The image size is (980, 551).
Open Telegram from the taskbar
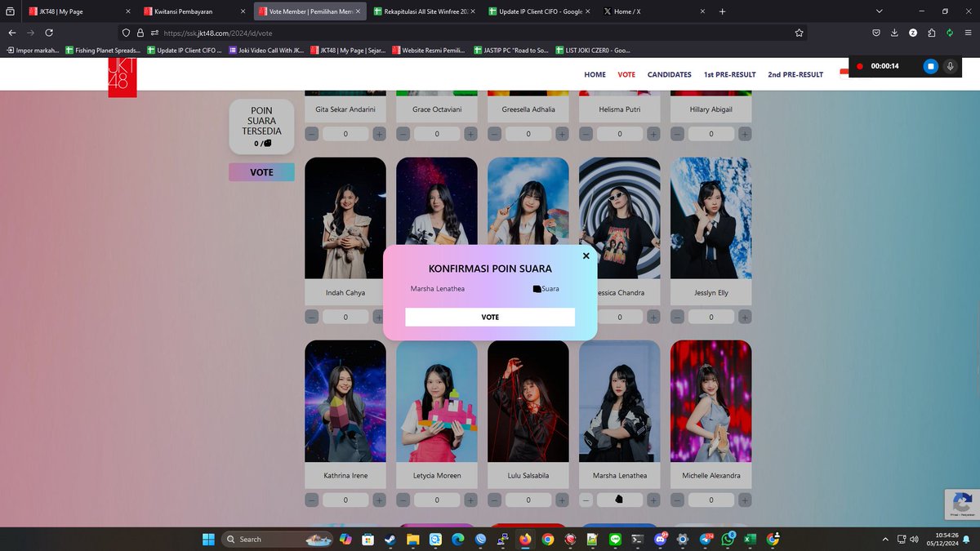[x=705, y=540]
